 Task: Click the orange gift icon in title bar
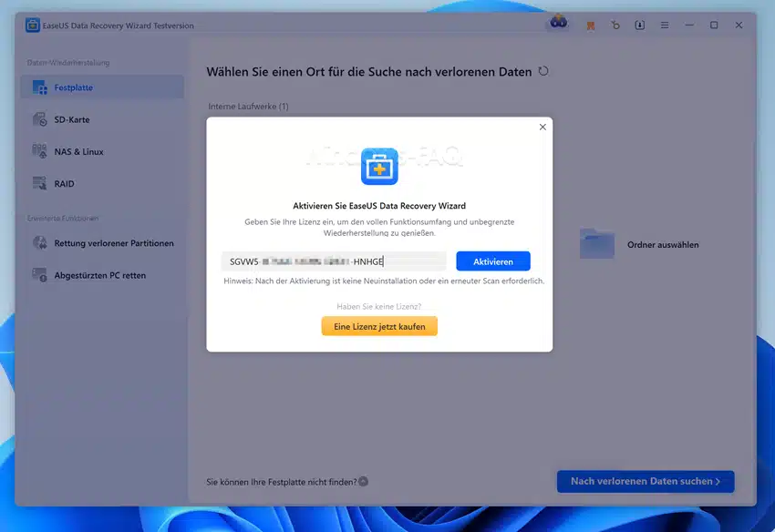pyautogui.click(x=591, y=26)
